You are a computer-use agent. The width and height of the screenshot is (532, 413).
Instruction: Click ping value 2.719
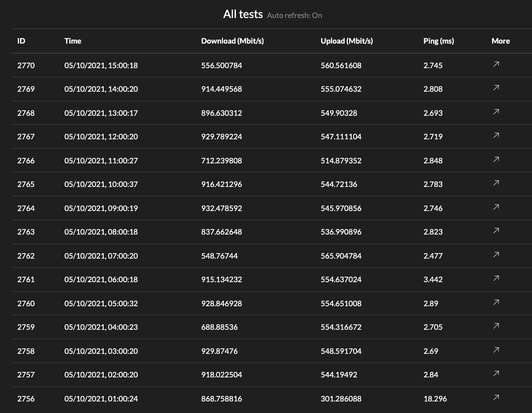pos(433,137)
